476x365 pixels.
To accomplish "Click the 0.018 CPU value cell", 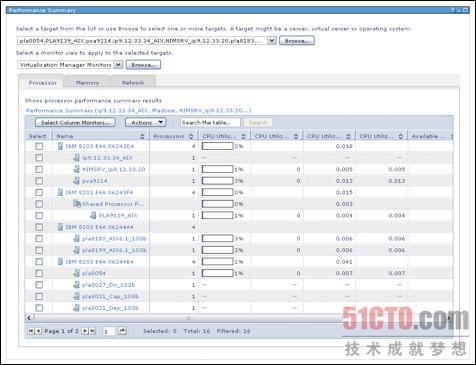I will [x=344, y=146].
